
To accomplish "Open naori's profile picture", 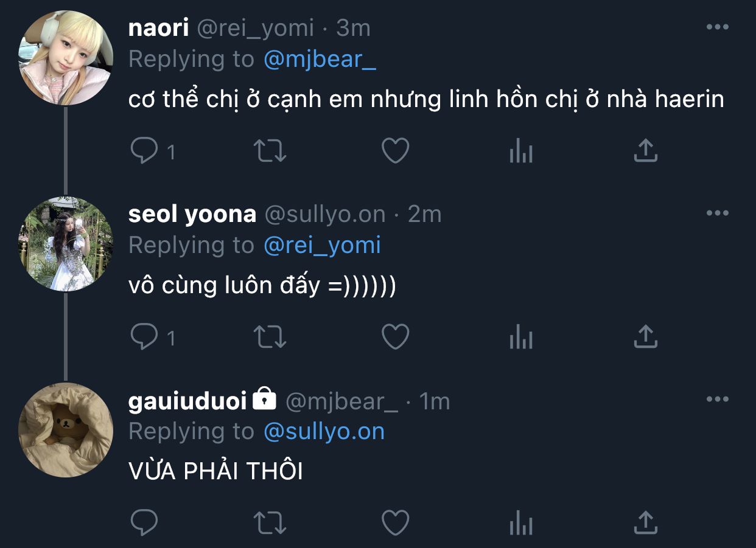I will 66,58.
